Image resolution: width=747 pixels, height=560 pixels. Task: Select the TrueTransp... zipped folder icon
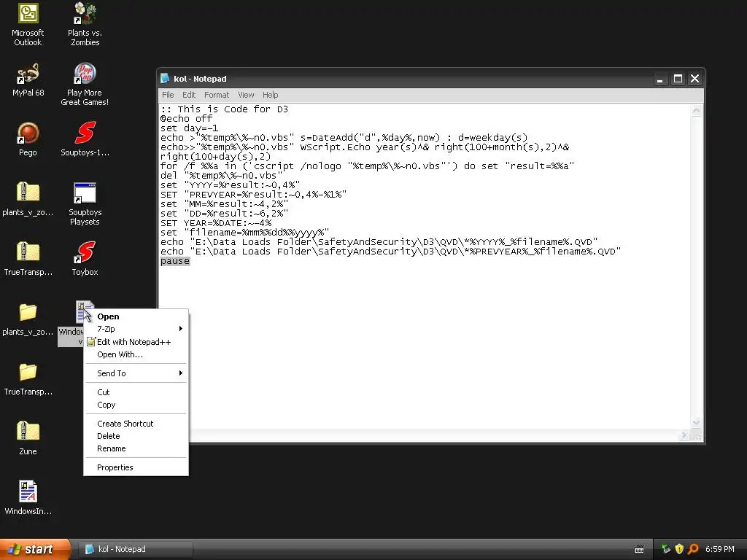[x=28, y=259]
